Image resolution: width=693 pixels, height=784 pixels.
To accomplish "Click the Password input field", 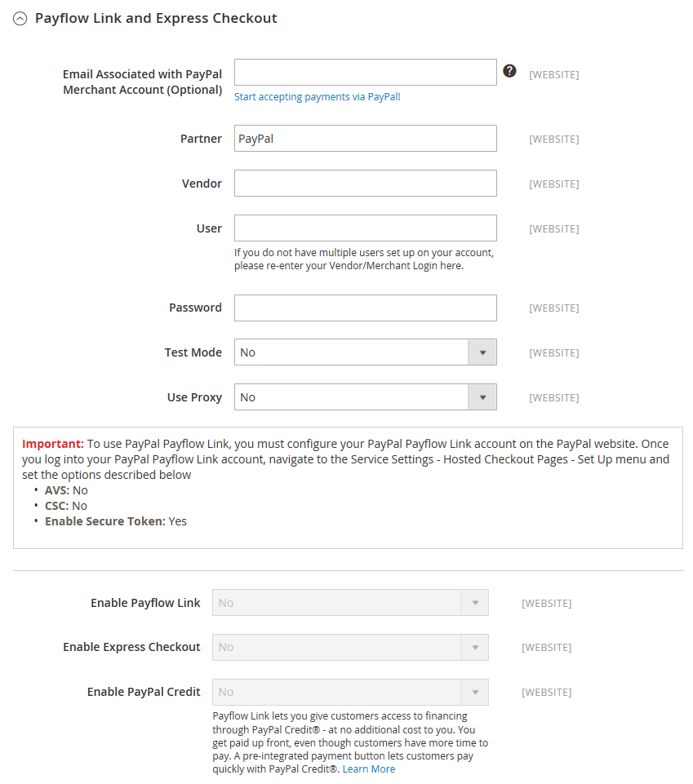I will [365, 308].
